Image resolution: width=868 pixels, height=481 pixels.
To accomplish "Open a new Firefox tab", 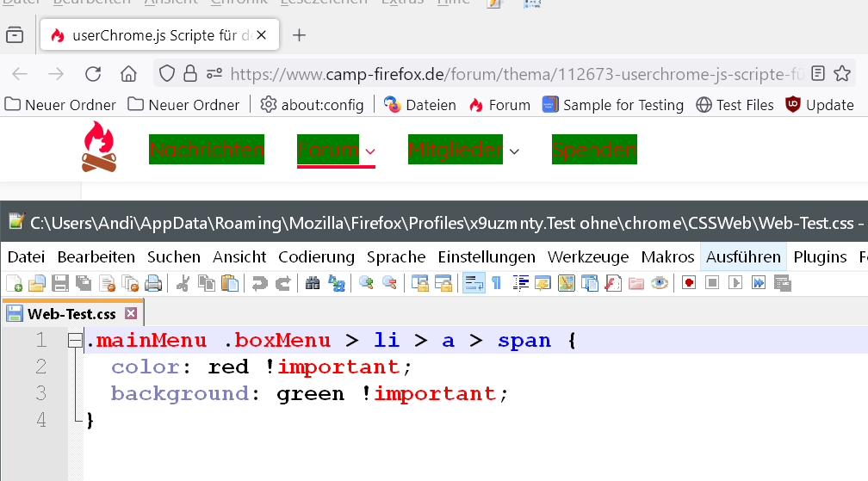I will coord(299,35).
